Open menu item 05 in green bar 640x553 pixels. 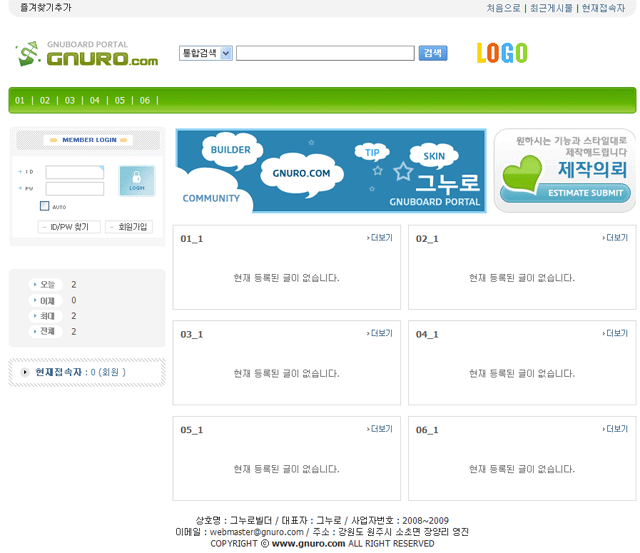(120, 100)
